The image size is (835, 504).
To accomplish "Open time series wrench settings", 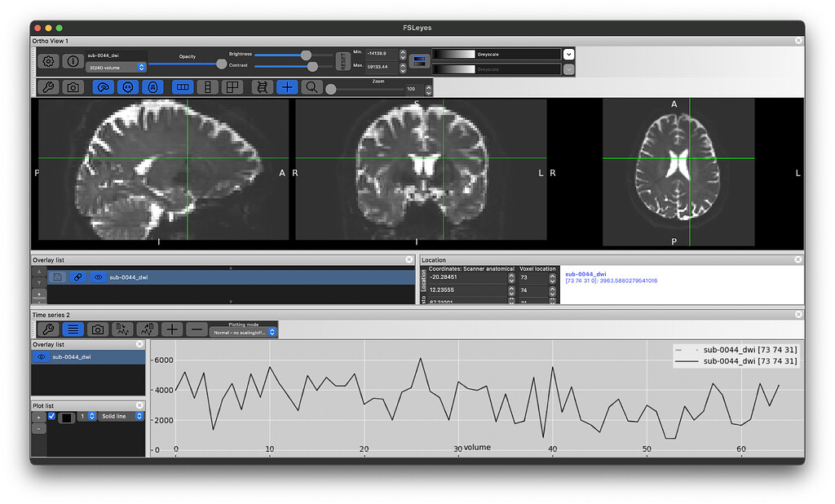I will tap(49, 329).
